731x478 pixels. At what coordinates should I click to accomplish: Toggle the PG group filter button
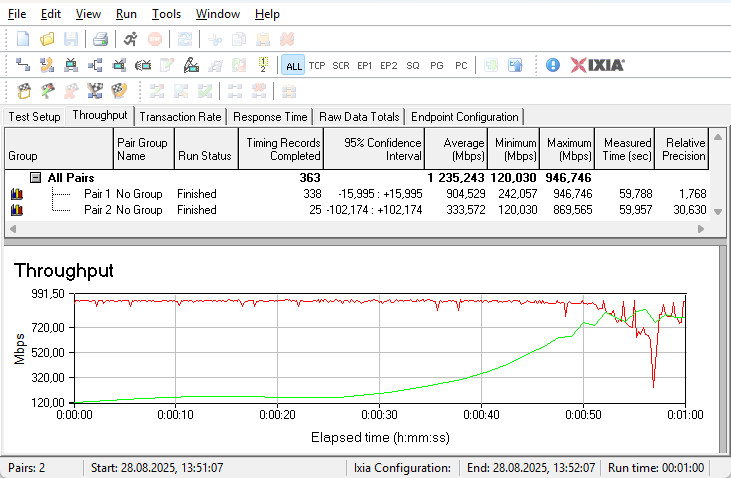click(x=437, y=65)
